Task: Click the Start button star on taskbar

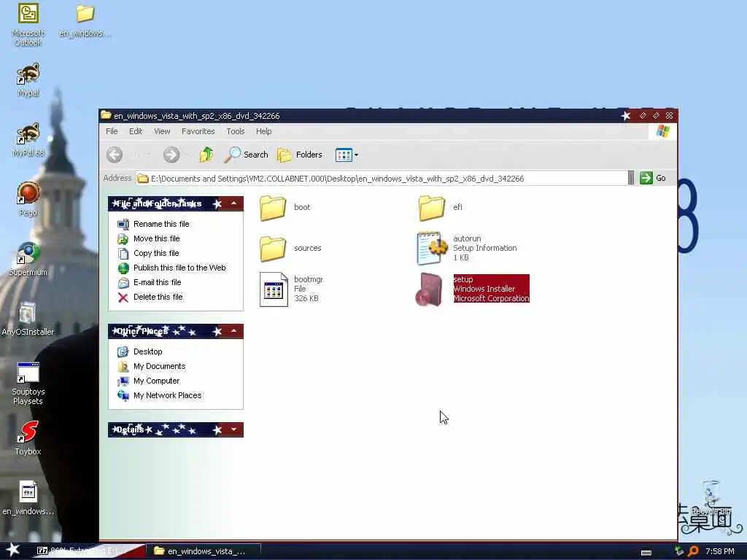Action: pos(13,550)
